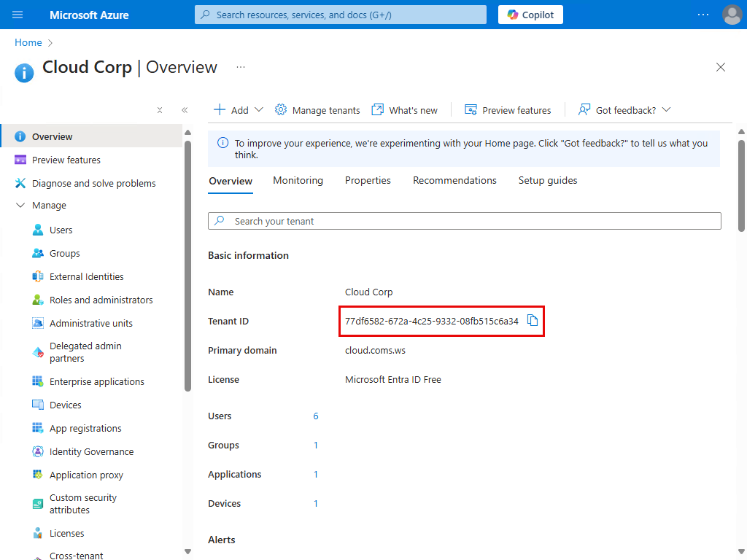The width and height of the screenshot is (747, 560).
Task: Click Roles and administrators icon
Action: [x=38, y=300]
